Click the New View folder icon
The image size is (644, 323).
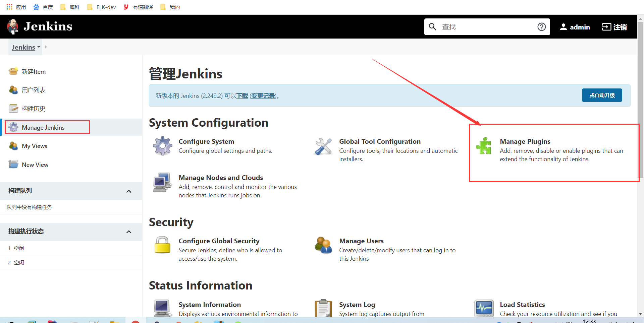click(13, 165)
